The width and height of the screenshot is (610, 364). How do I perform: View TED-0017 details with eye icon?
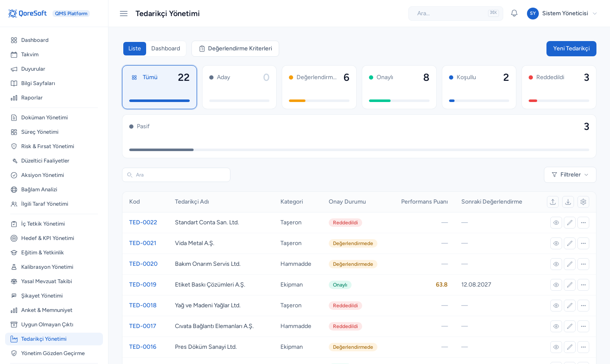556,326
